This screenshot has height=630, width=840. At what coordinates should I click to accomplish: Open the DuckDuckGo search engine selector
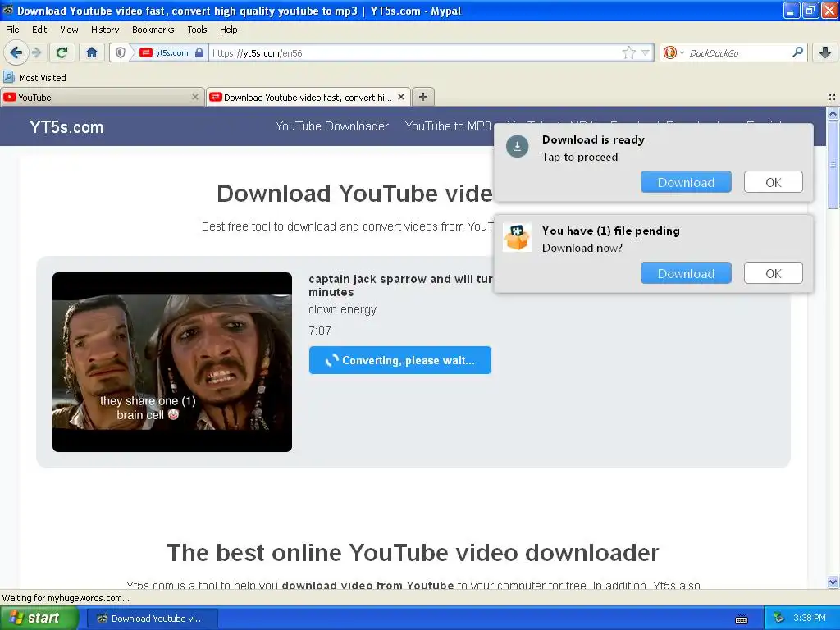point(673,52)
